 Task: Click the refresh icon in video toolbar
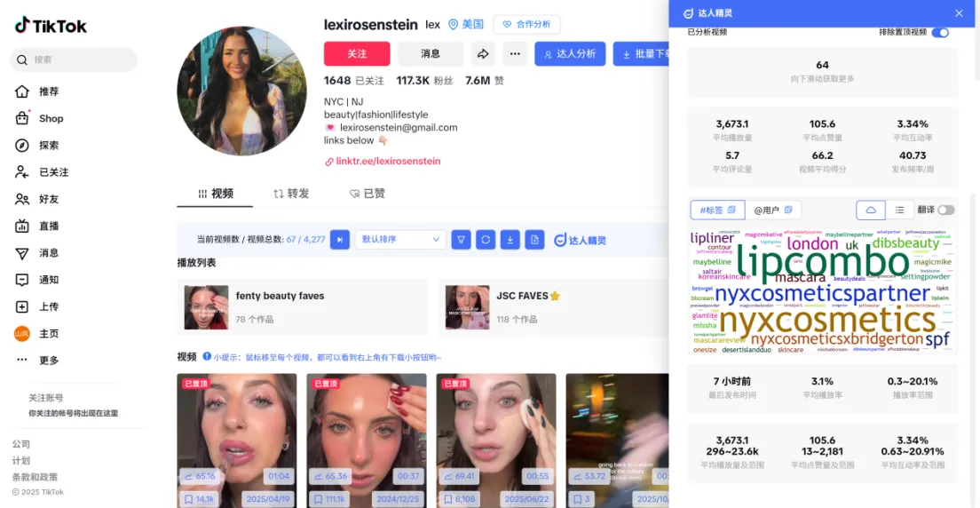(x=486, y=239)
